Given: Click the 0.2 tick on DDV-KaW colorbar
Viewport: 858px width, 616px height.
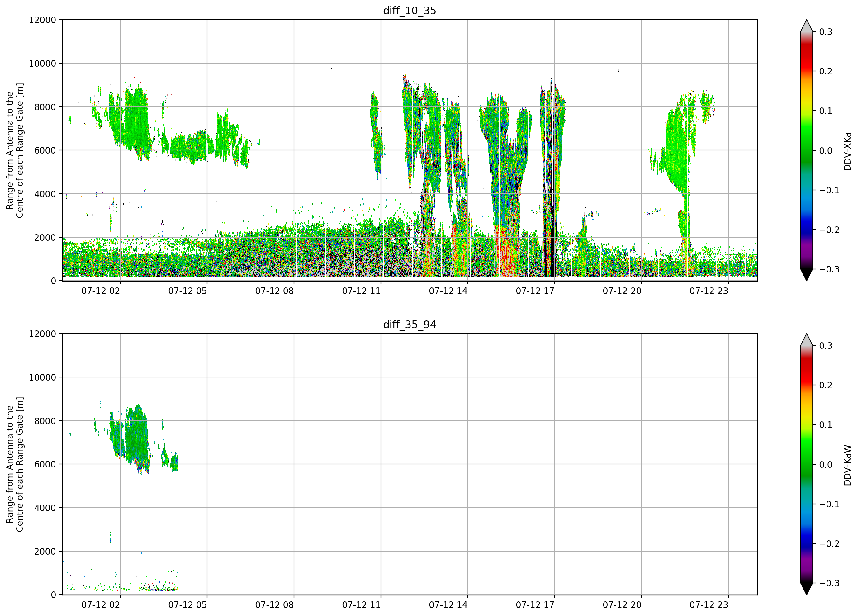Looking at the screenshot, I should 826,386.
